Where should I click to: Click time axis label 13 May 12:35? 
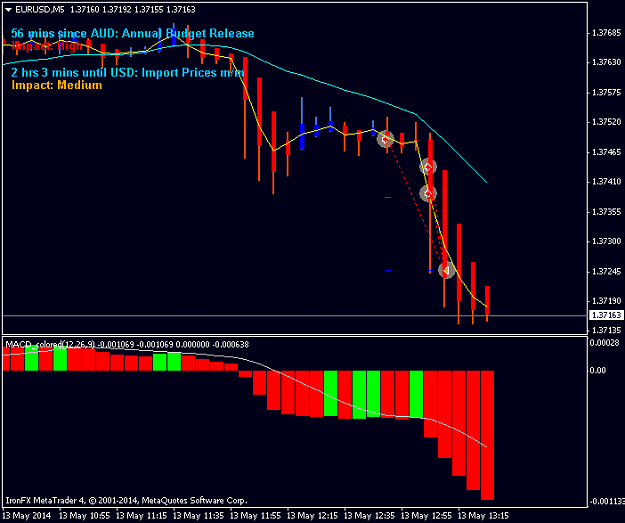click(369, 516)
